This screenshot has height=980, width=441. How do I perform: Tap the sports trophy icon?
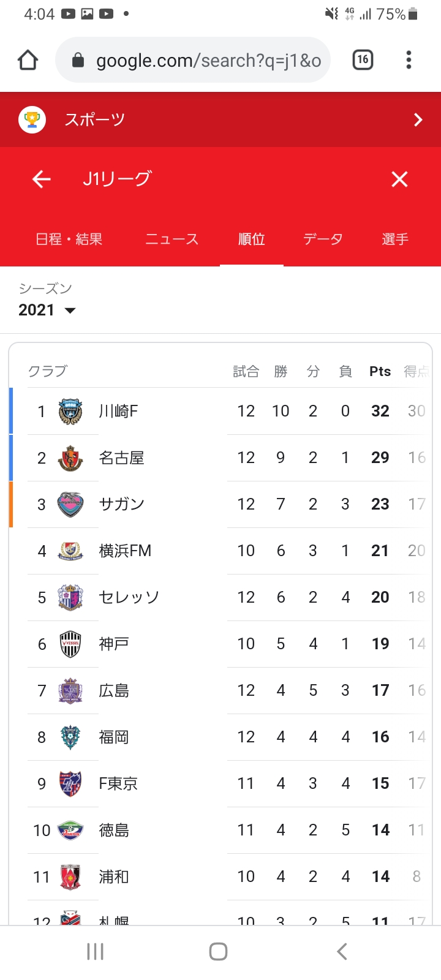32,119
